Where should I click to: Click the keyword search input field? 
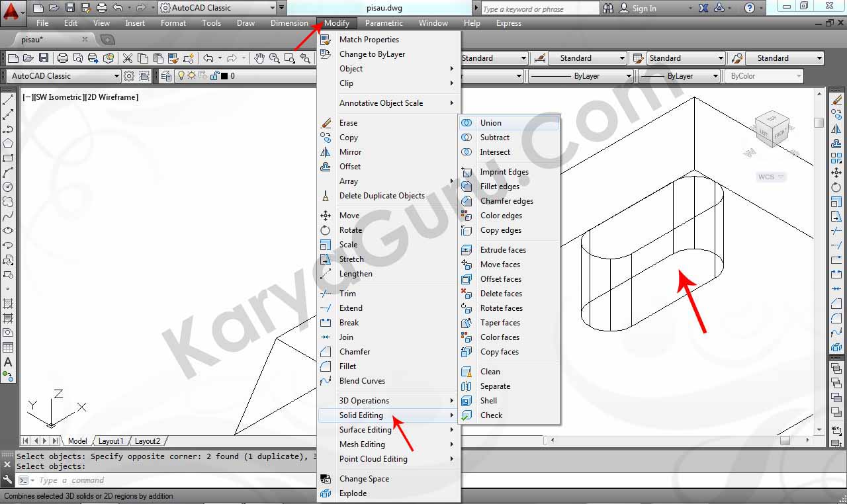click(539, 9)
